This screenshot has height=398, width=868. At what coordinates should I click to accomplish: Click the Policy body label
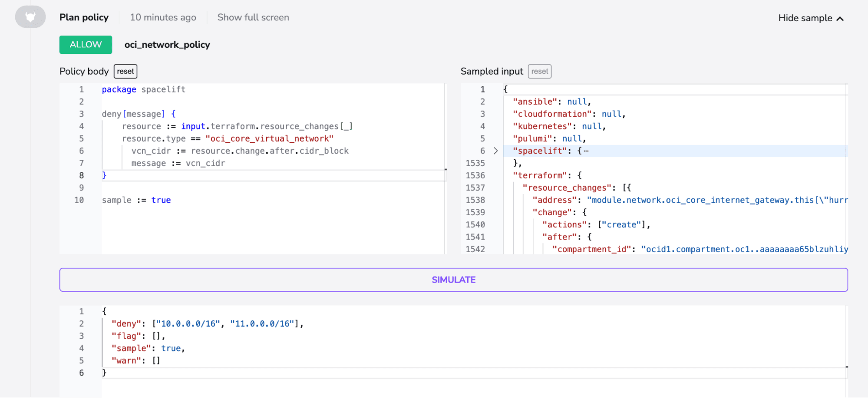point(84,71)
